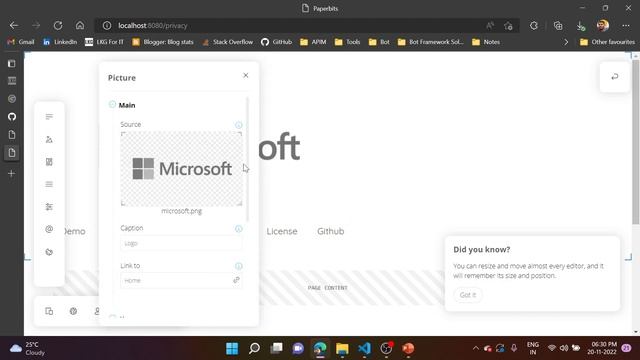Open Settings sliders icon in Paperbits toolbar
Viewport: 640px width, 360px height.
click(x=49, y=207)
